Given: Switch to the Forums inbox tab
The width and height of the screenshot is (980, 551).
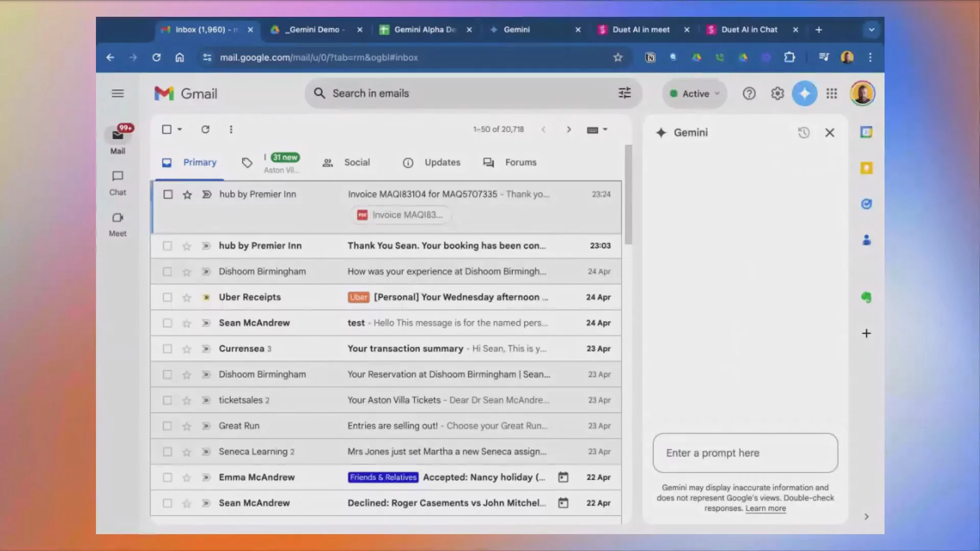Looking at the screenshot, I should pos(510,163).
